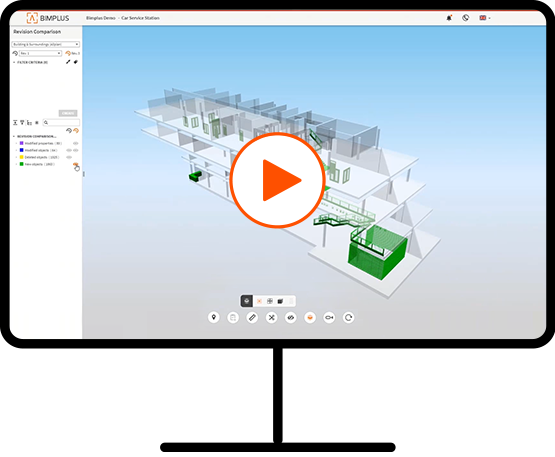Open the Building & Surroundings model dropdown
The height and width of the screenshot is (457, 555).
(46, 44)
